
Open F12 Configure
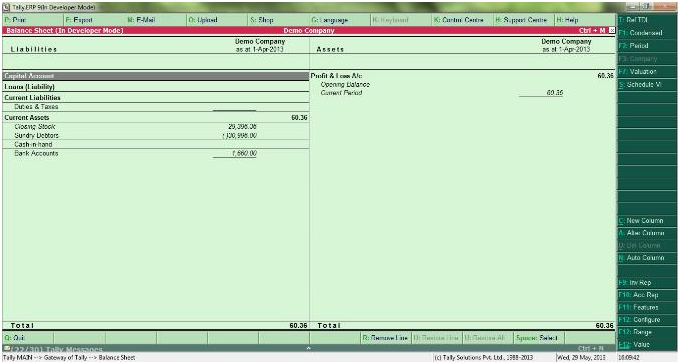[x=647, y=320]
